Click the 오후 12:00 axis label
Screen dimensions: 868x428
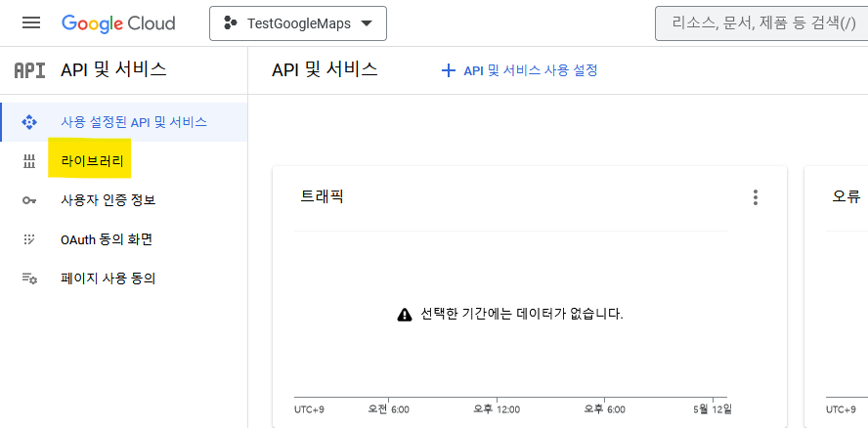point(497,409)
